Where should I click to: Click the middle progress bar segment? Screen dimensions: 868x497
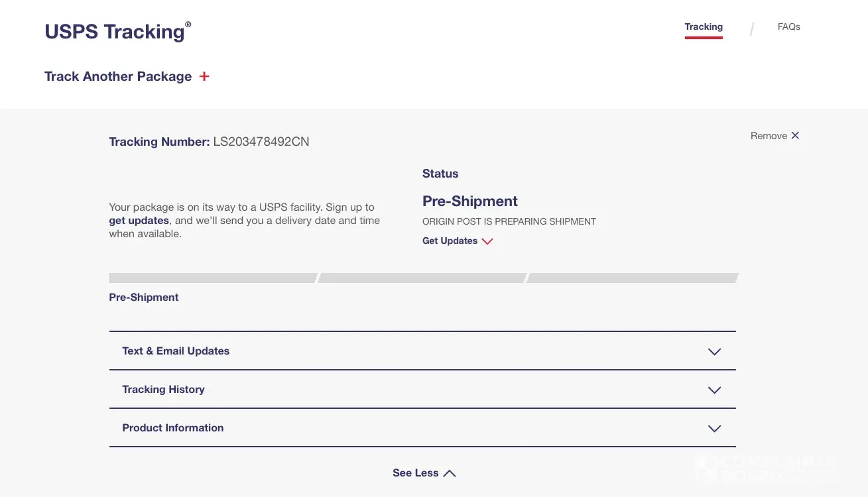click(422, 278)
